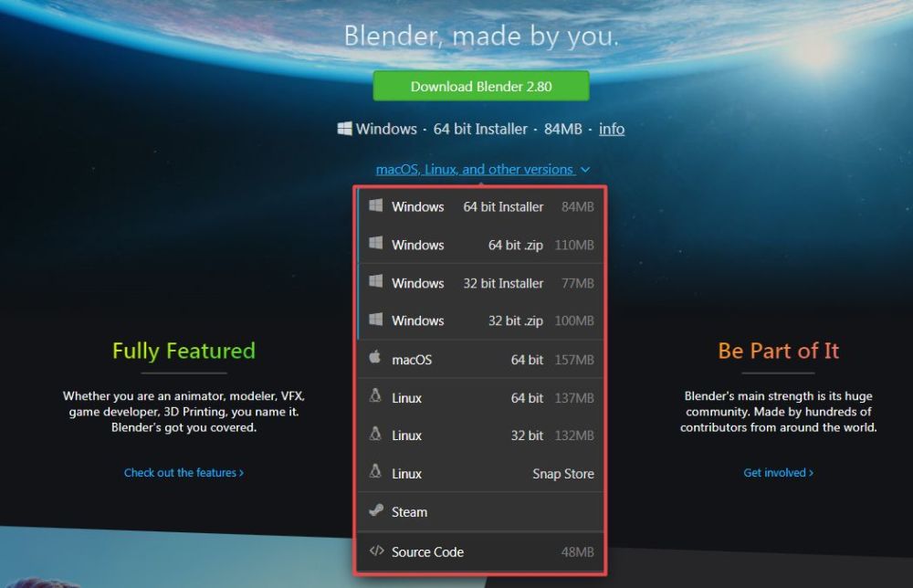Image resolution: width=913 pixels, height=588 pixels.
Task: Click the Download Blender 2.80 button
Action: click(x=481, y=86)
